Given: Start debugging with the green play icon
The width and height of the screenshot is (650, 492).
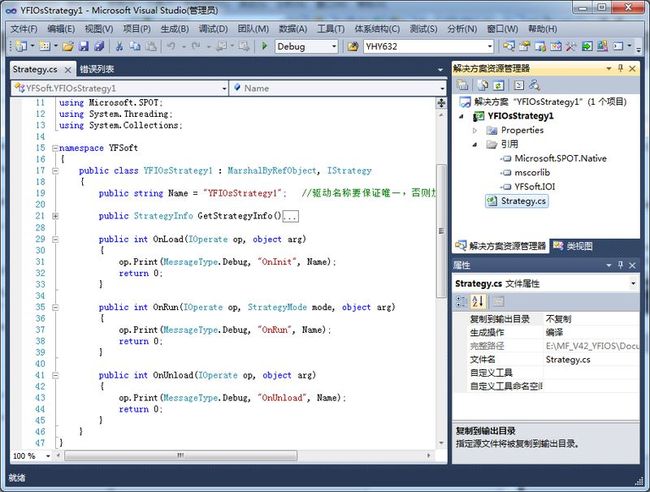Looking at the screenshot, I should click(x=264, y=46).
